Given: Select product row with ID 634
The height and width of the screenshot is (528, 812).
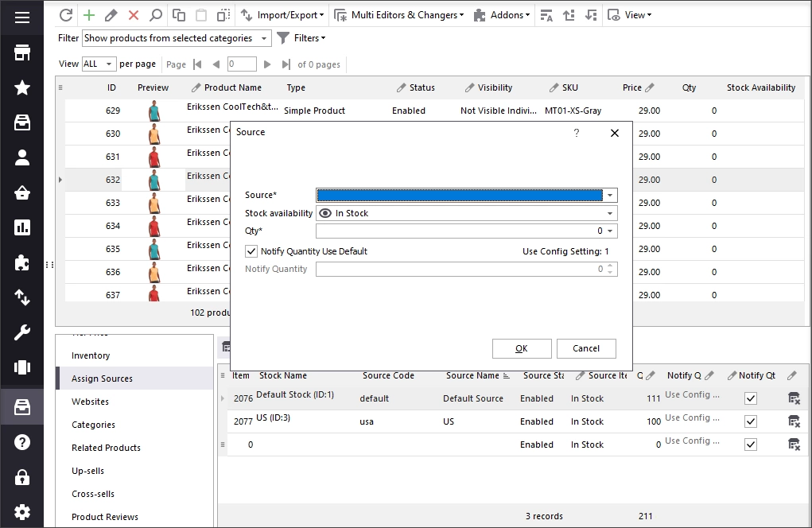Looking at the screenshot, I should (x=113, y=226).
